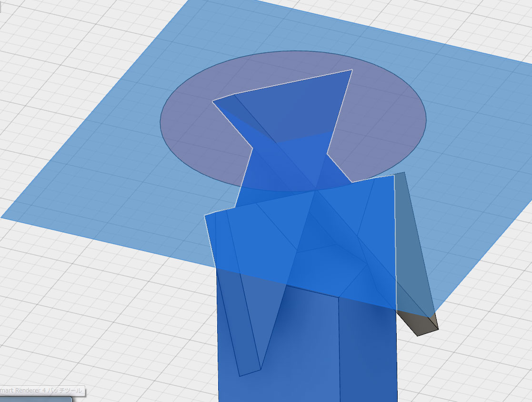Click the upper-right vertex of the top triangle
532x402 pixels.
coord(351,70)
